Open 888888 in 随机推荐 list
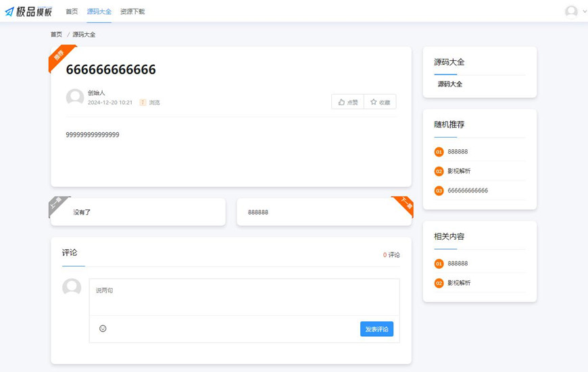 (458, 152)
